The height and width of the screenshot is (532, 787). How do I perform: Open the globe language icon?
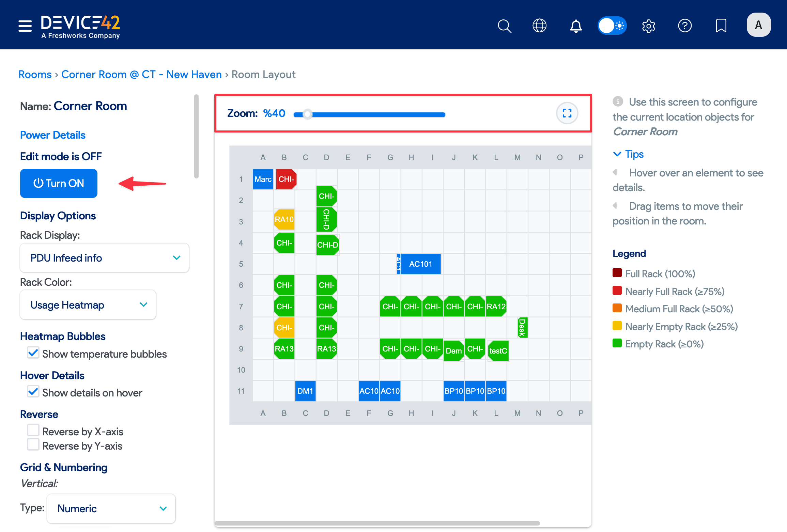click(x=539, y=26)
